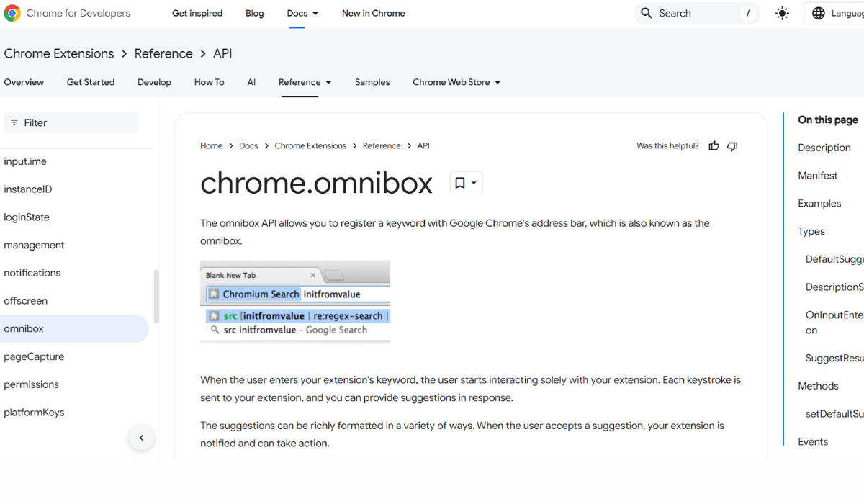Screen dimensions: 864x504
Task: Click the bookmark icon beside chrome.omnibox
Action: click(459, 183)
